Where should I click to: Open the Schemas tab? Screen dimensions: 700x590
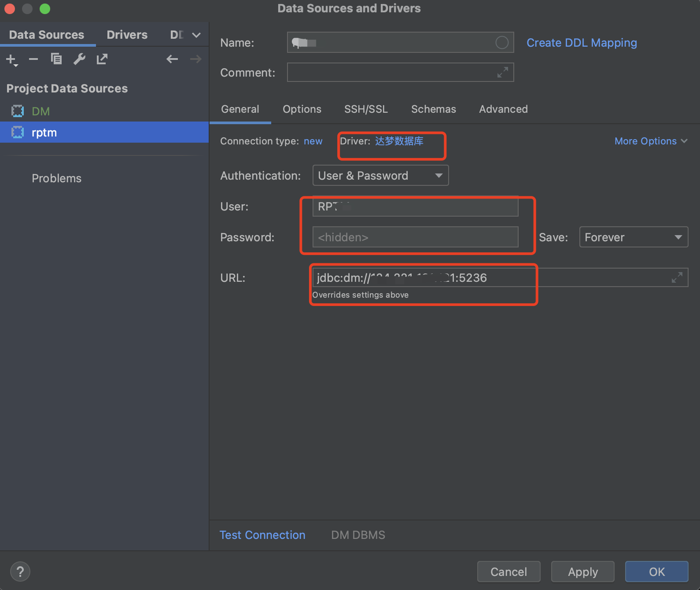coord(434,109)
